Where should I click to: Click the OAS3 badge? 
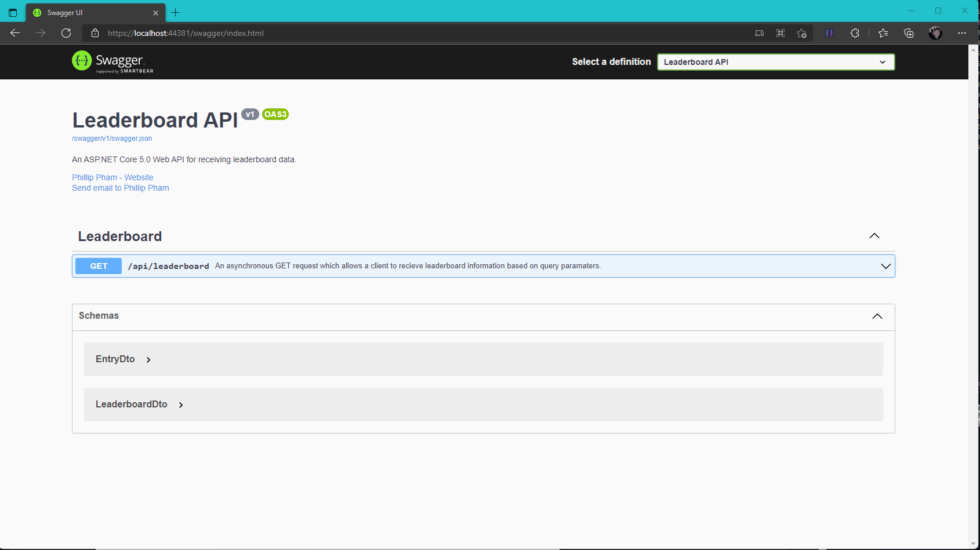point(275,114)
